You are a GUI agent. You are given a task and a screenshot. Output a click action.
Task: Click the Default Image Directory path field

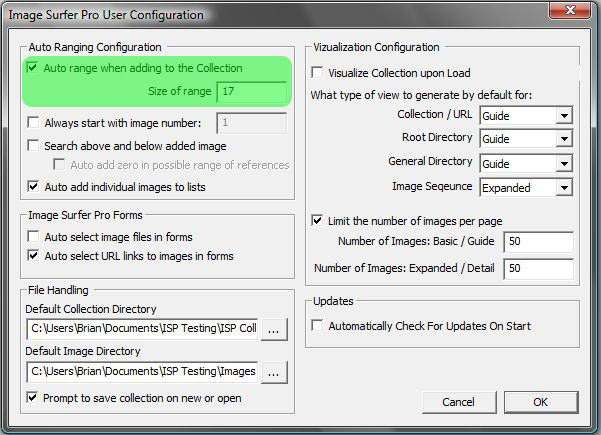(x=142, y=371)
